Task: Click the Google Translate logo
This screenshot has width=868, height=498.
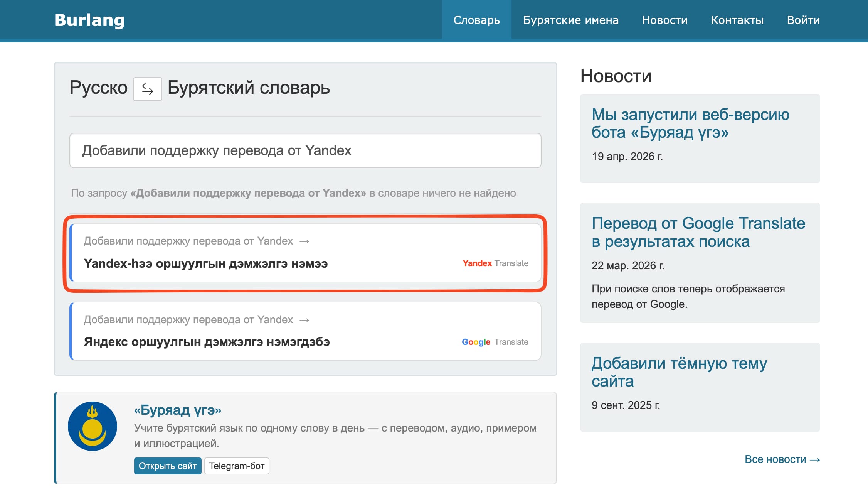Action: (x=495, y=342)
